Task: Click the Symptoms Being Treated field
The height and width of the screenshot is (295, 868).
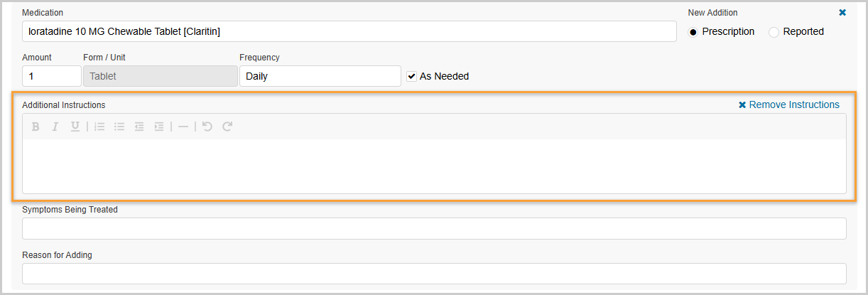Action: 433,229
